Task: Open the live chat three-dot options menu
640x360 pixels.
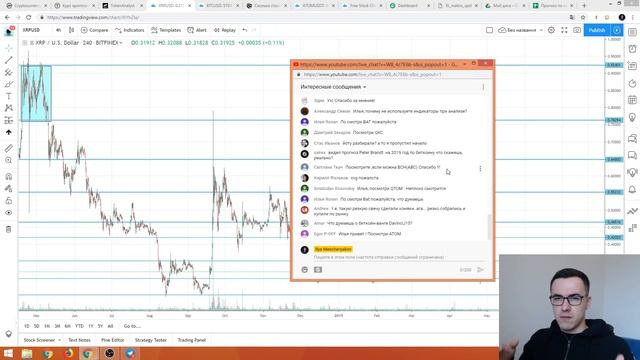Action: [x=483, y=87]
